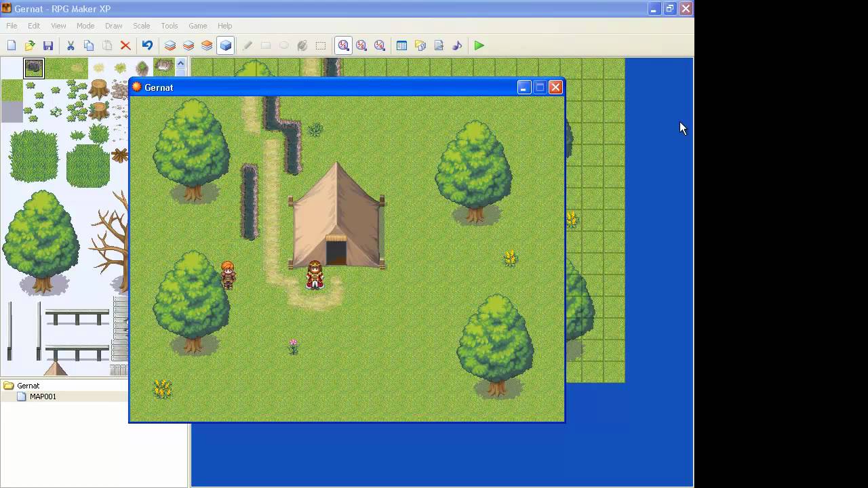Viewport: 868px width, 488px height.
Task: Select the Gernat project folder in tree
Action: click(x=28, y=386)
